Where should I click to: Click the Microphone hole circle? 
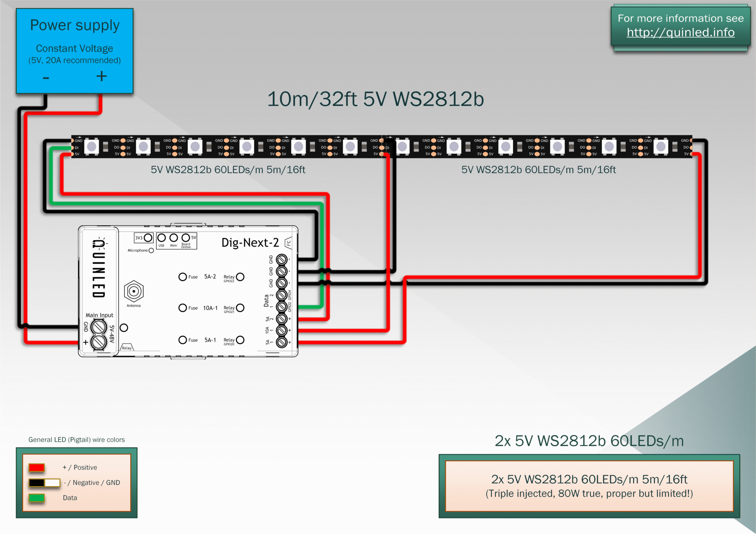[x=151, y=251]
